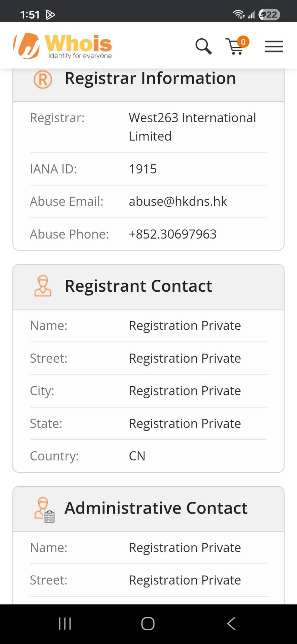Viewport: 297px width, 644px height.
Task: Select the Administrative Contact heading
Action: (x=156, y=508)
